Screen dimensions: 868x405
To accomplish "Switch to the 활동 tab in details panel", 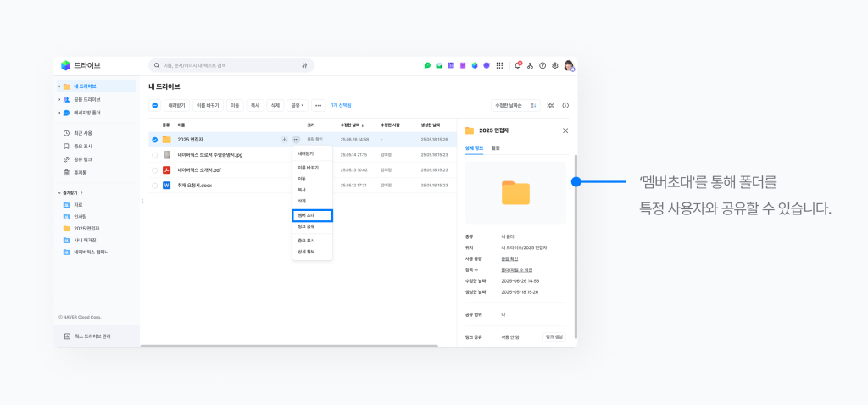I will 496,148.
